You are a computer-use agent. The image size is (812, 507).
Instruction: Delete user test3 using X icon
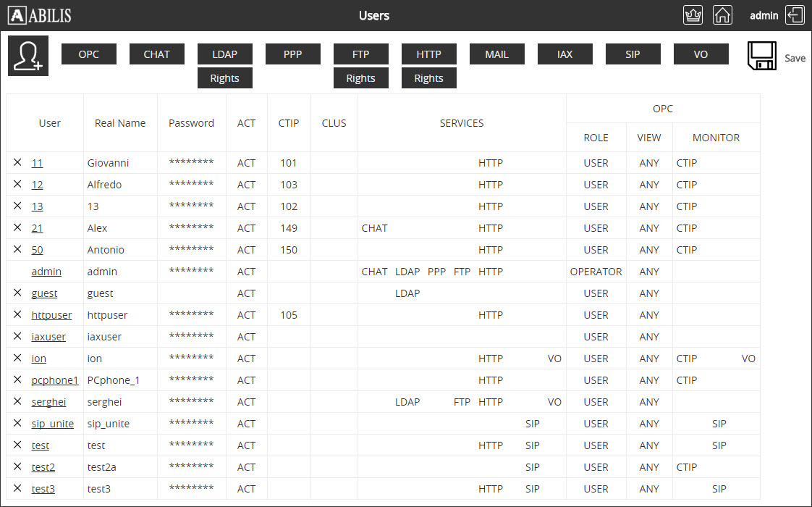[x=17, y=489]
